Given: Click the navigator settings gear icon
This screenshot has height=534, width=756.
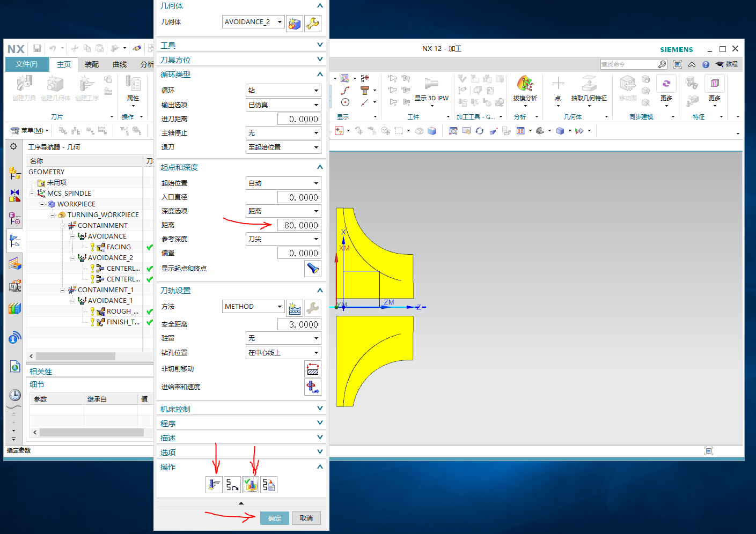Looking at the screenshot, I should 13,146.
